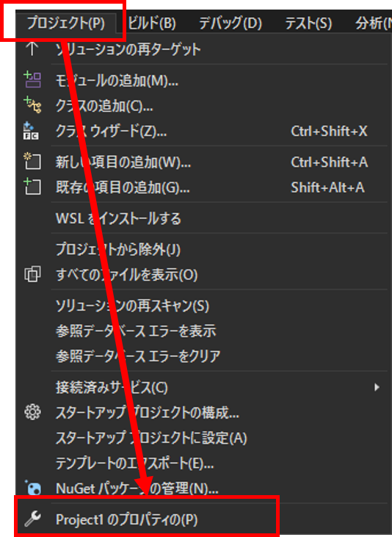The width and height of the screenshot is (392, 537).
Task: Click the Add Module icon
Action: (x=32, y=79)
